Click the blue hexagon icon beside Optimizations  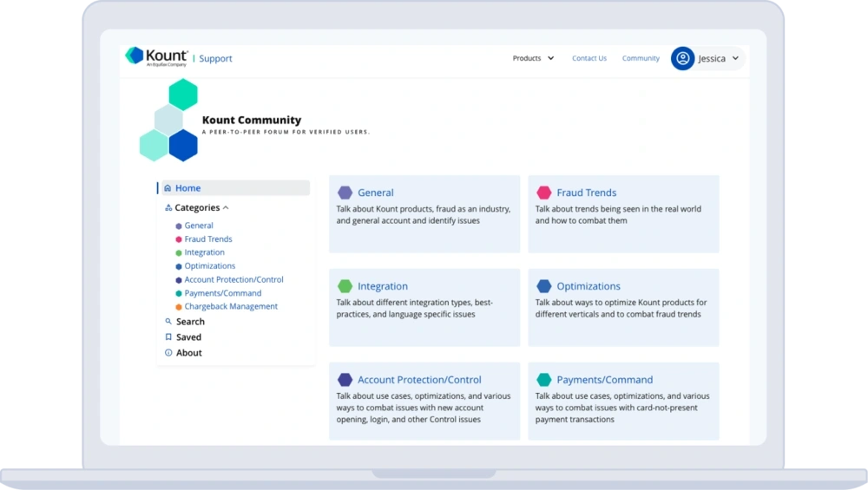pos(544,286)
